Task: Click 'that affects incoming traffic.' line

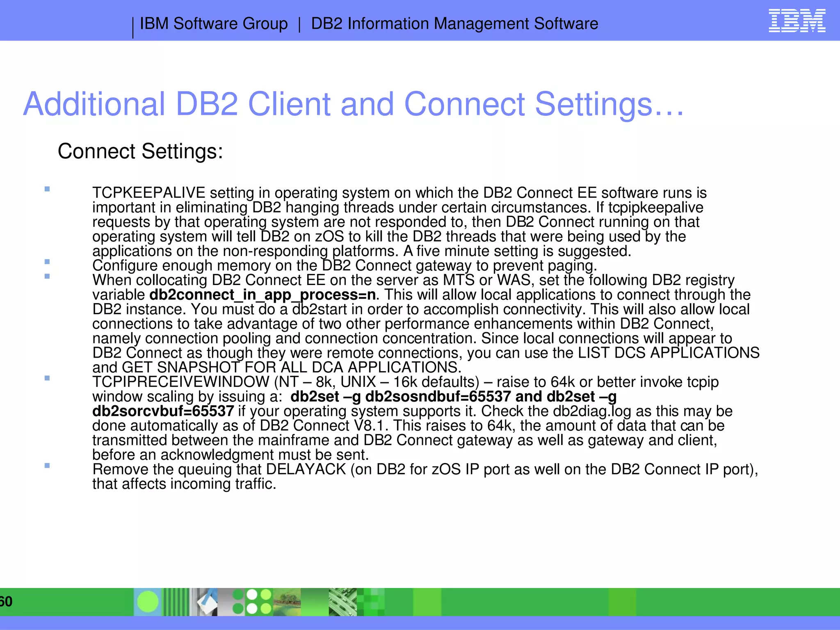Action: pos(184,484)
